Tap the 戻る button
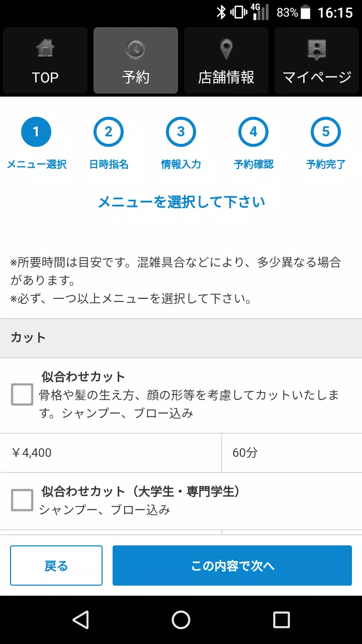The width and height of the screenshot is (362, 644). (56, 566)
